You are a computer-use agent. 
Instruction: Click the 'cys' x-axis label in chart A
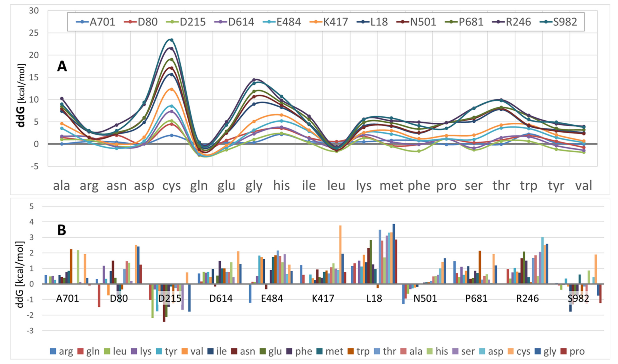pos(172,186)
